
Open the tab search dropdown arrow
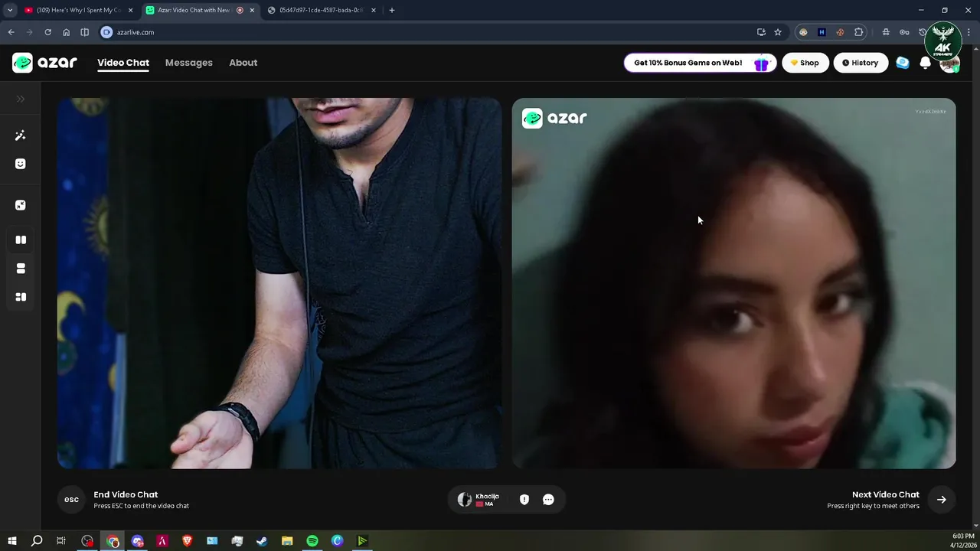pyautogui.click(x=10, y=10)
